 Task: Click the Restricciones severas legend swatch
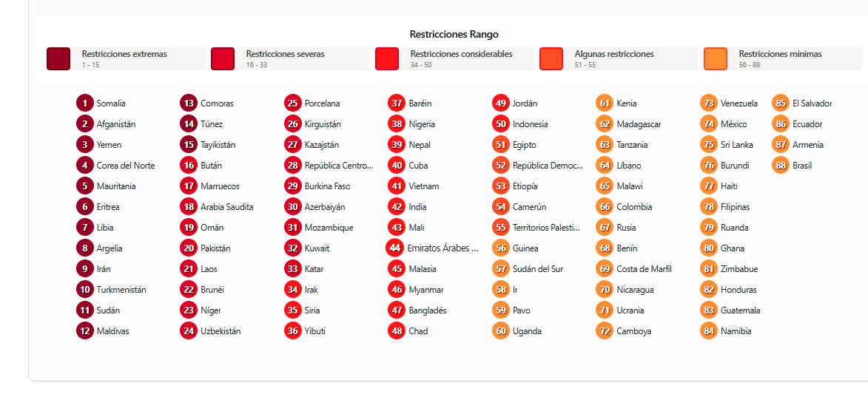[x=223, y=59]
